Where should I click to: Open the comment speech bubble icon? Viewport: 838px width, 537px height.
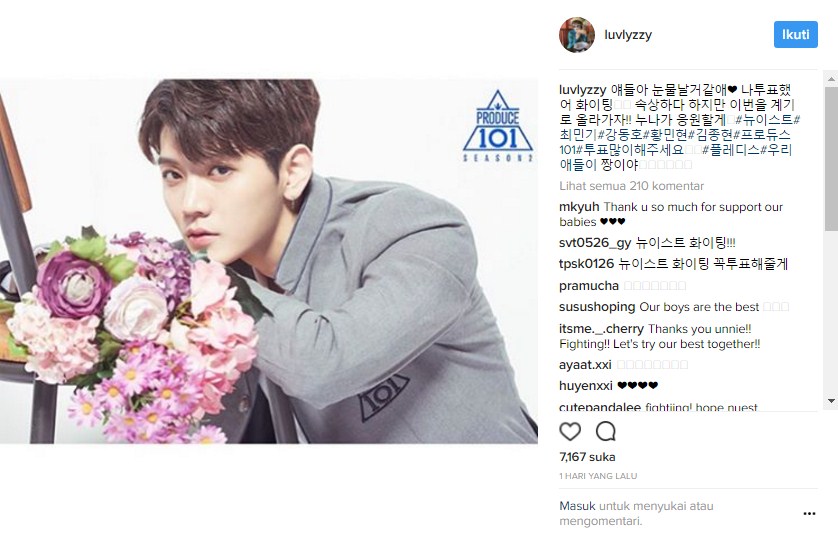pos(606,431)
